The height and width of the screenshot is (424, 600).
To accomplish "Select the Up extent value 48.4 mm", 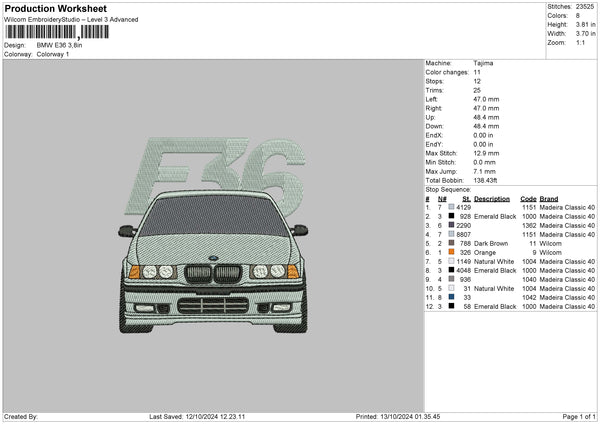I will [486, 117].
